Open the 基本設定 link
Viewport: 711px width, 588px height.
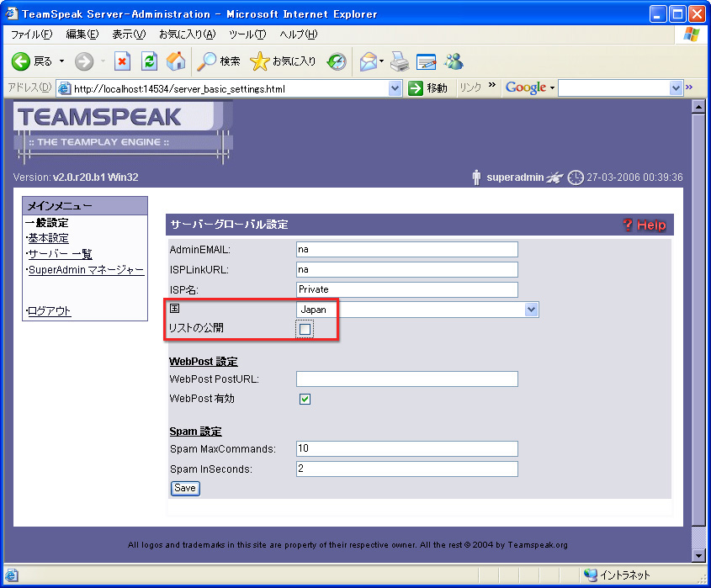tap(49, 238)
